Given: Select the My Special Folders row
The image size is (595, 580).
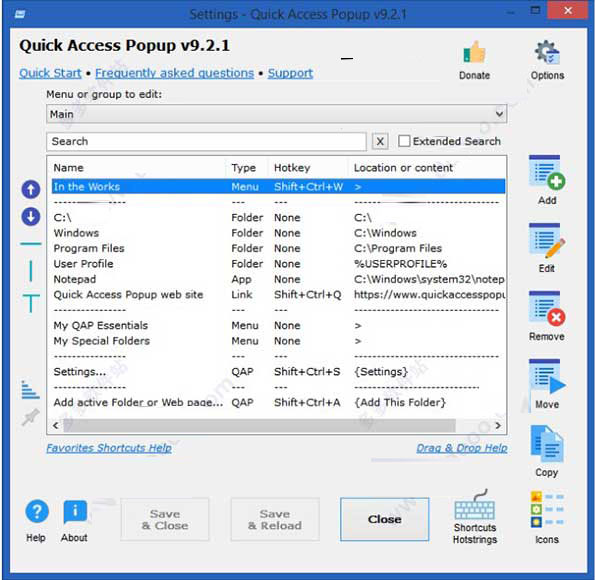Looking at the screenshot, I should (x=279, y=341).
